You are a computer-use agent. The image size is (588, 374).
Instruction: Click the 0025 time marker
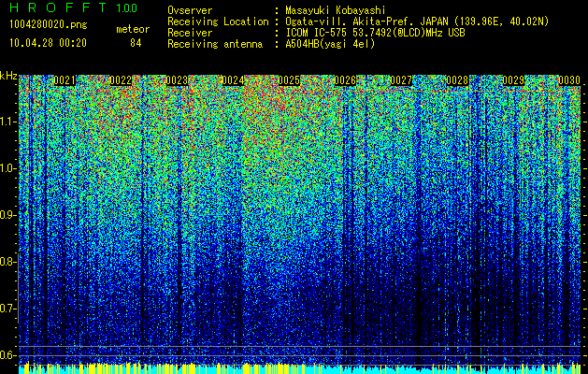point(289,80)
